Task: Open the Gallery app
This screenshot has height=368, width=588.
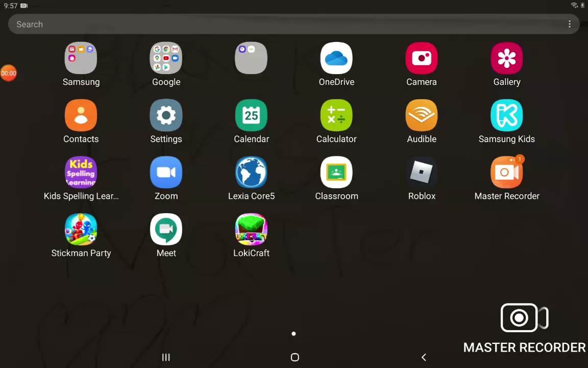Action: [506, 59]
